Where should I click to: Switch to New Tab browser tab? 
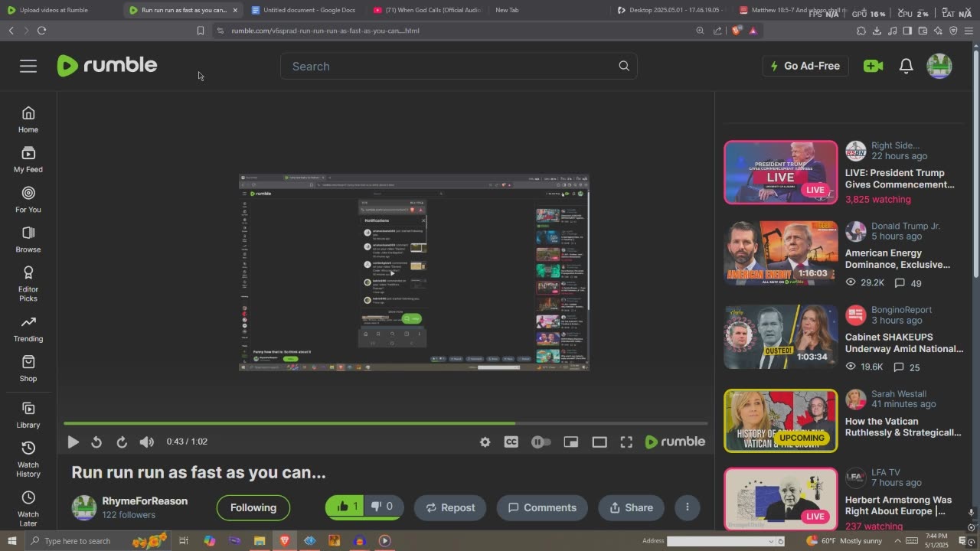tap(507, 10)
